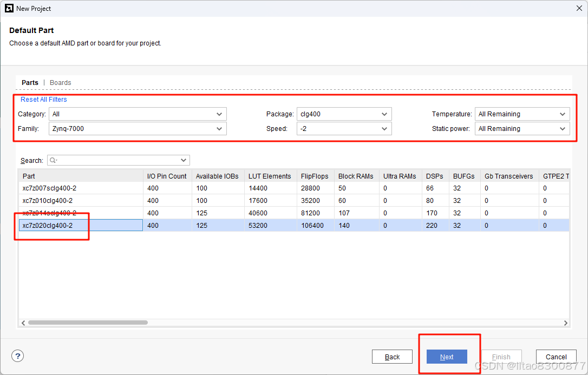Viewport: 588px width, 375px height.
Task: Click Block RAMs value 107
Action: coord(344,213)
